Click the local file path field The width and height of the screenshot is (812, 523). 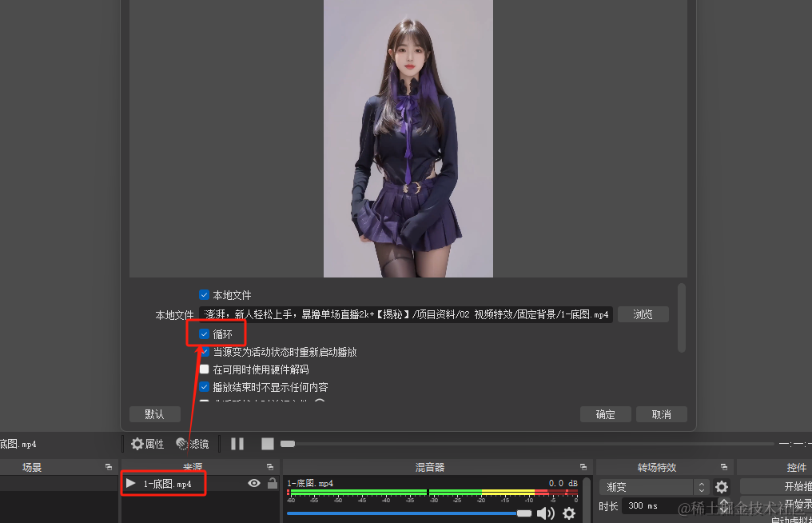tap(406, 314)
